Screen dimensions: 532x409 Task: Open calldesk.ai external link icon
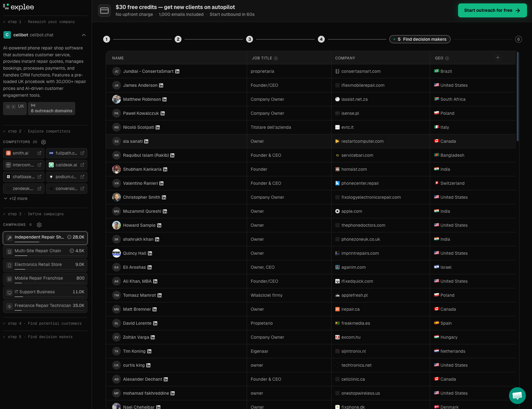pyautogui.click(x=82, y=165)
